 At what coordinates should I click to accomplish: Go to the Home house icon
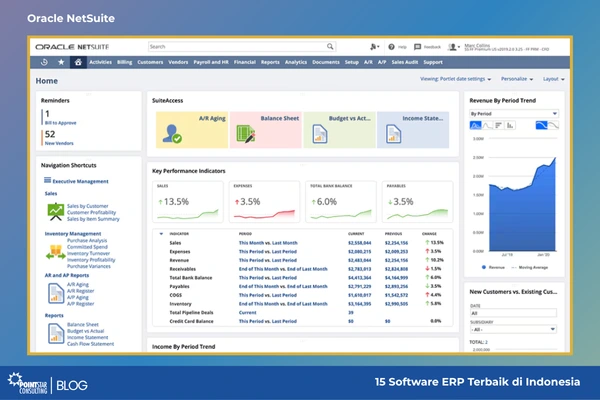[x=78, y=62]
